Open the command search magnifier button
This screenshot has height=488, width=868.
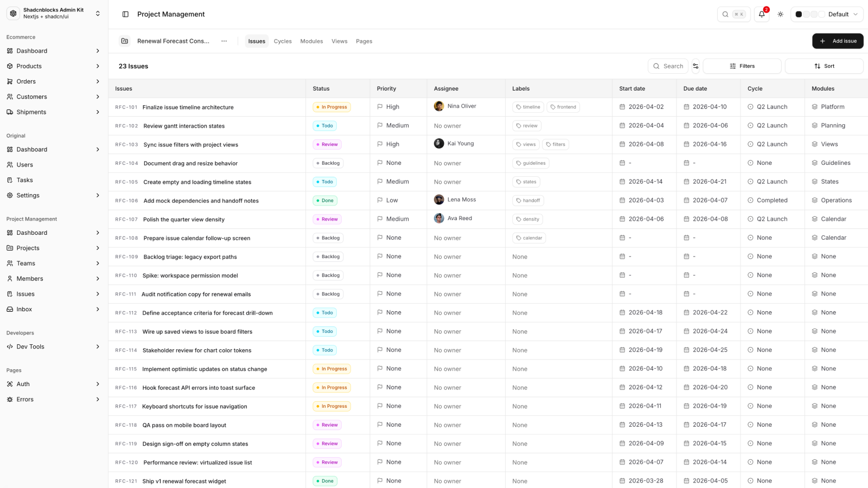click(733, 14)
